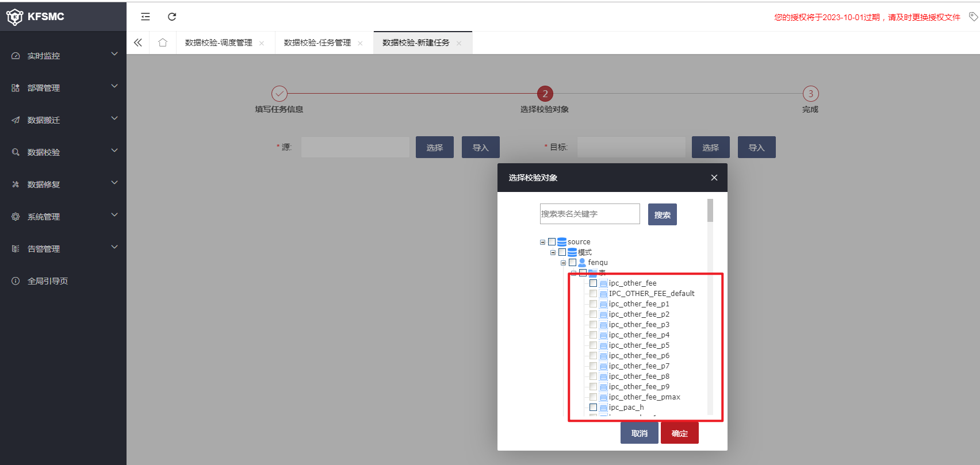
Task: Click the sidebar collapse menu icon
Action: coord(146,17)
